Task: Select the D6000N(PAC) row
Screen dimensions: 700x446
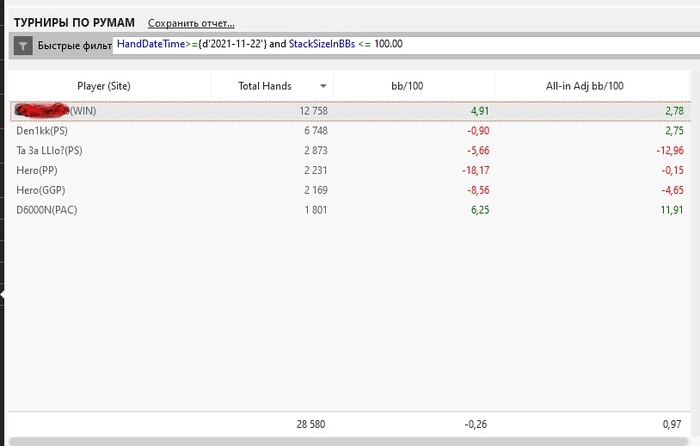Action: tap(350, 210)
